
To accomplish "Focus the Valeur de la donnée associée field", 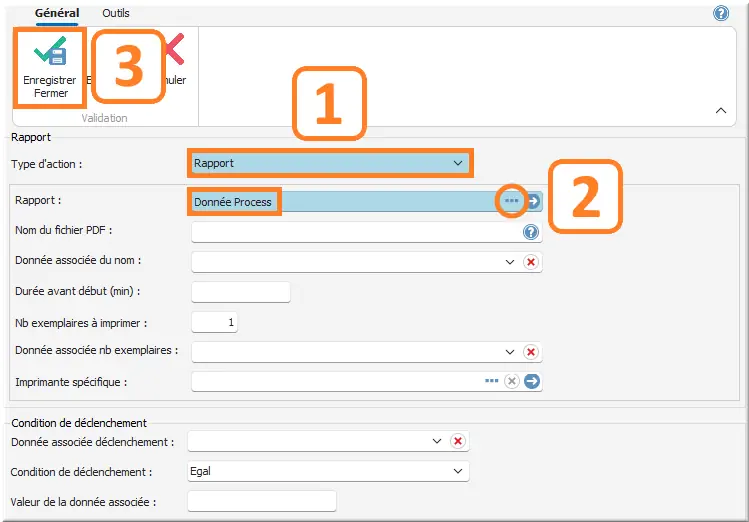I will click(261, 501).
